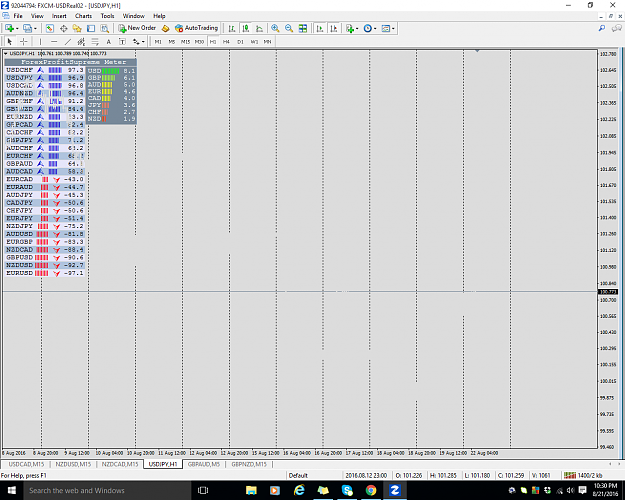Open the Tools menu

coord(107,16)
